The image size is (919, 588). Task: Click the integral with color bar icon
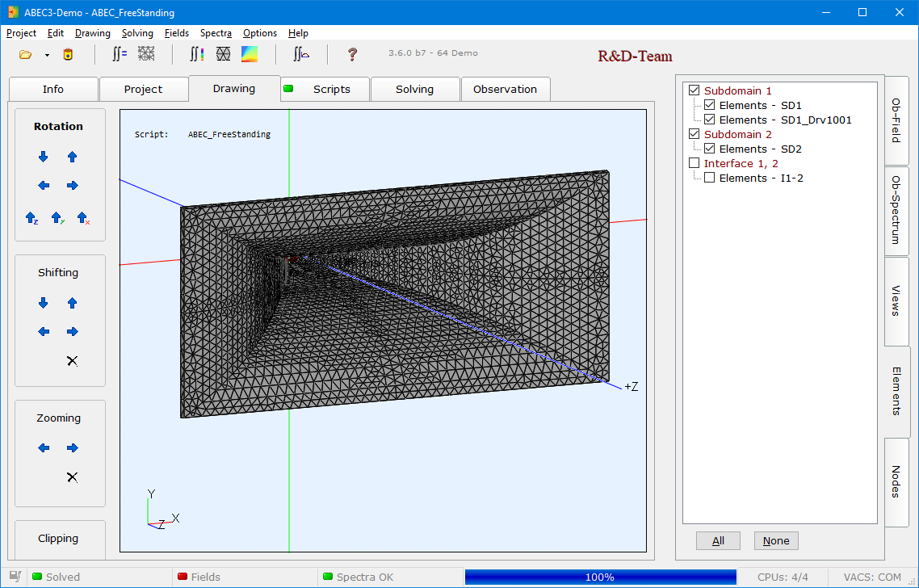[197, 55]
